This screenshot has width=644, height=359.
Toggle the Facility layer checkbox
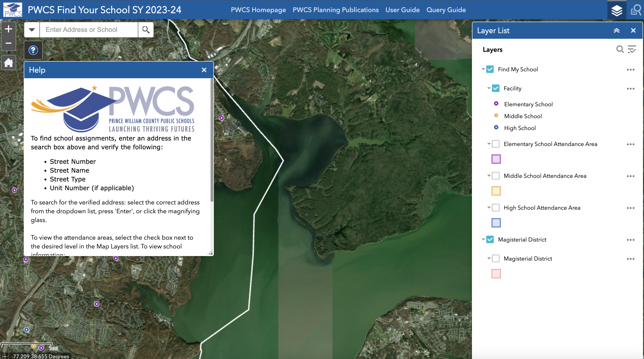pos(495,88)
